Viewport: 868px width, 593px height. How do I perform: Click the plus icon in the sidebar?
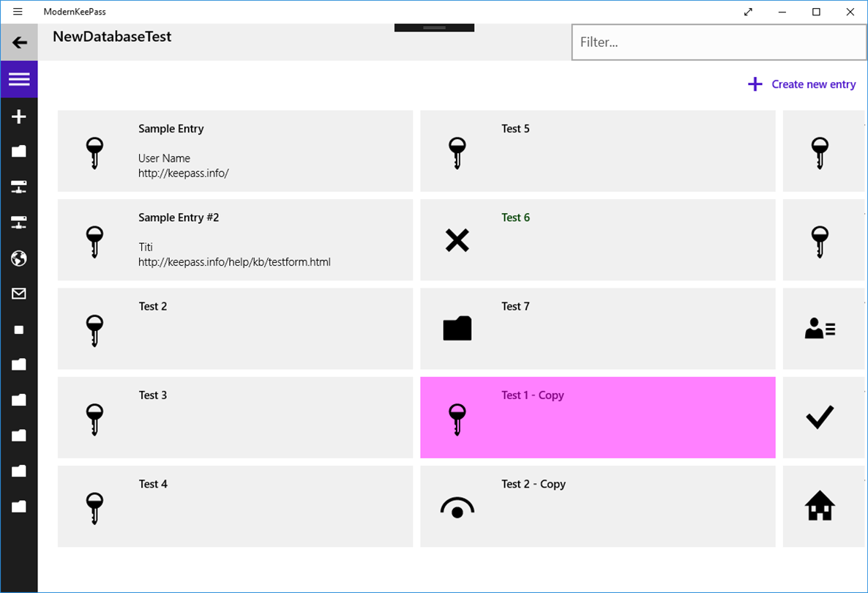[19, 116]
